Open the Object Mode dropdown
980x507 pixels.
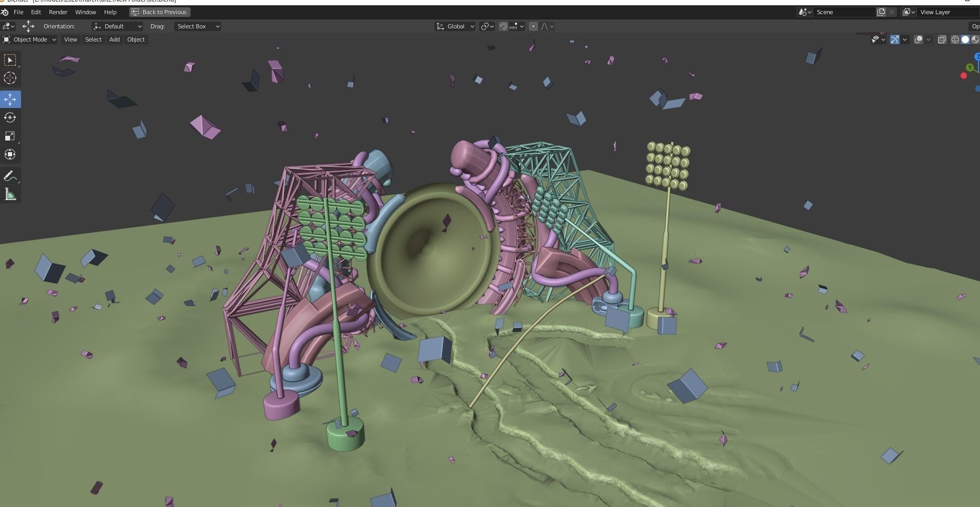click(29, 39)
